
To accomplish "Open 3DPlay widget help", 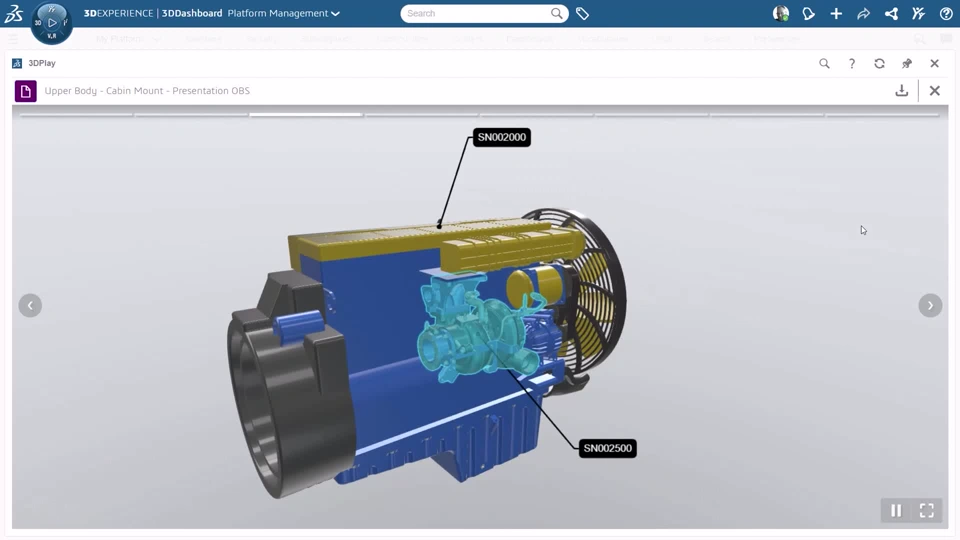I will point(852,63).
